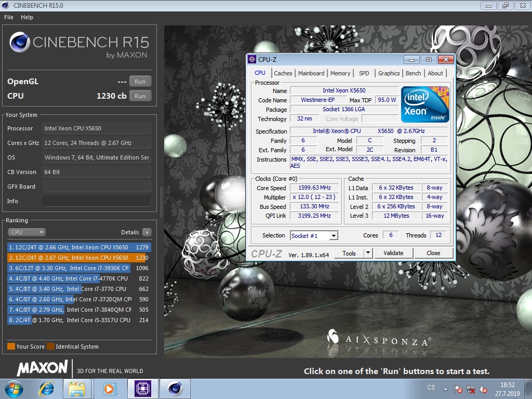Open the Memory tab in CPU-Z
This screenshot has height=399, width=532.
pos(340,73)
